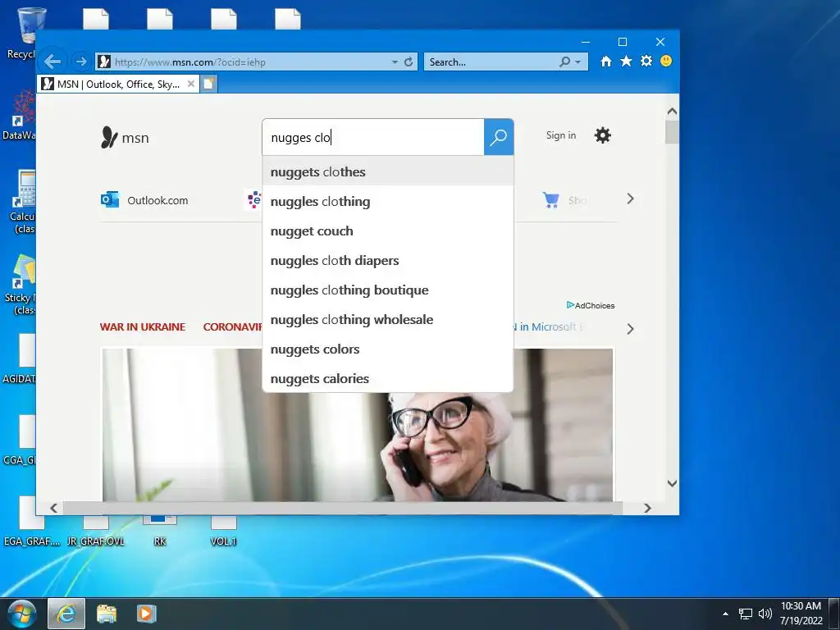Click Internet Explorer taskbar icon
Image resolution: width=840 pixels, height=630 pixels.
click(x=66, y=614)
